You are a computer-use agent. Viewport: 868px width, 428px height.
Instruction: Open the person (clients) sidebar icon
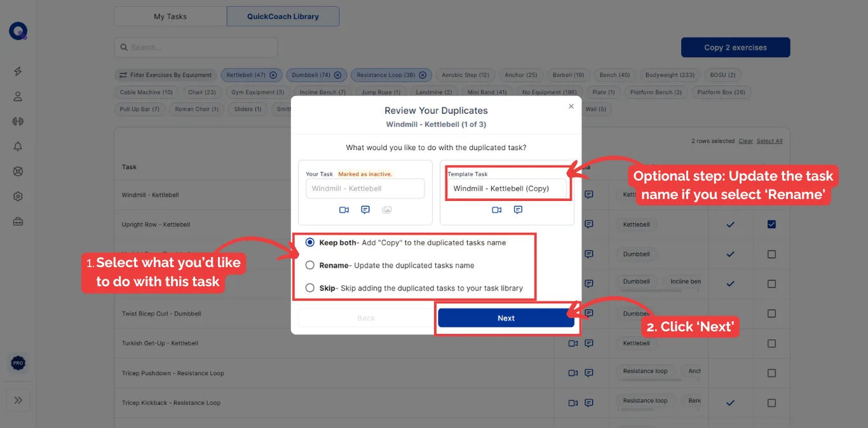click(18, 97)
